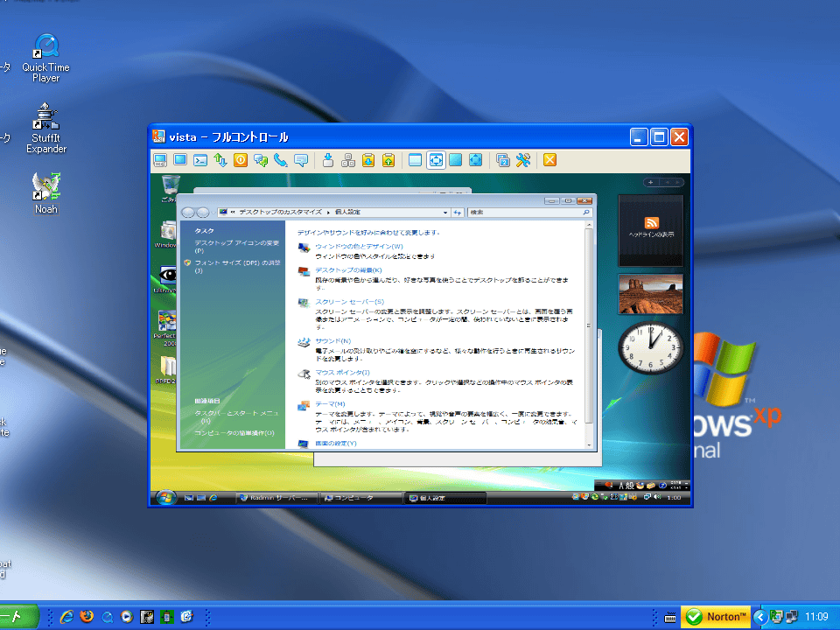Click Set Clipboard (blue down arrow) icon
Viewport: 840px width, 630px height.
[368, 160]
